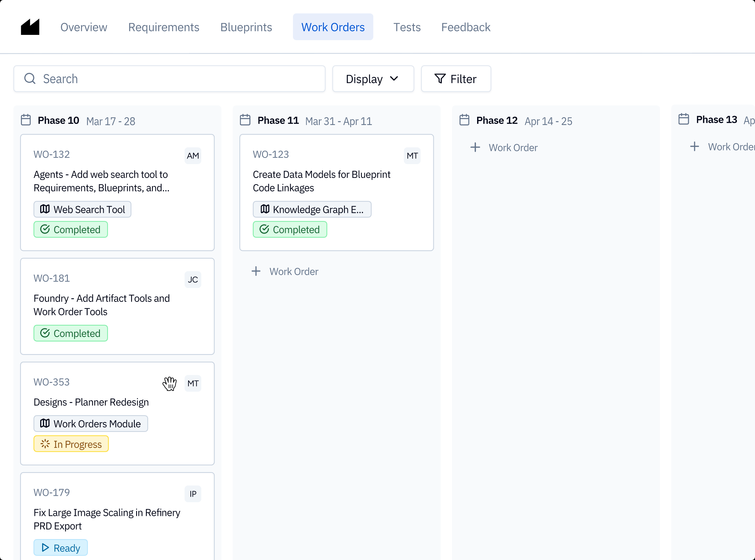The height and width of the screenshot is (560, 755).
Task: Click the AM assignee avatar on WO-132
Action: (193, 156)
